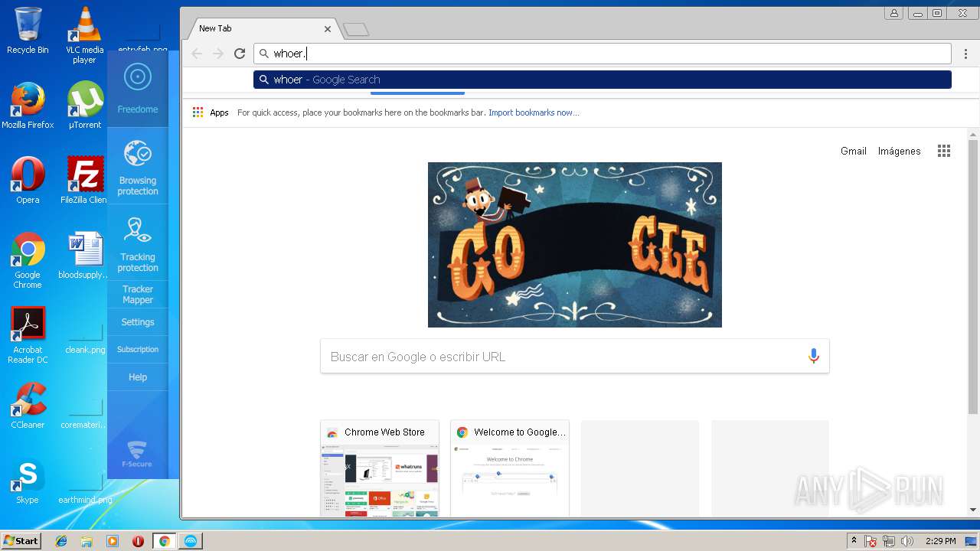The height and width of the screenshot is (551, 980).
Task: Open Browsing protection in Freedome
Action: (138, 167)
